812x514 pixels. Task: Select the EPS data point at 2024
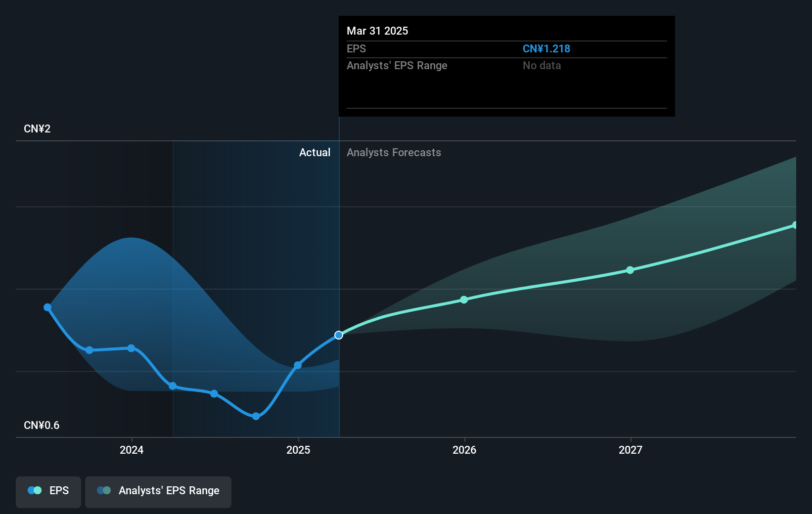[131, 348]
